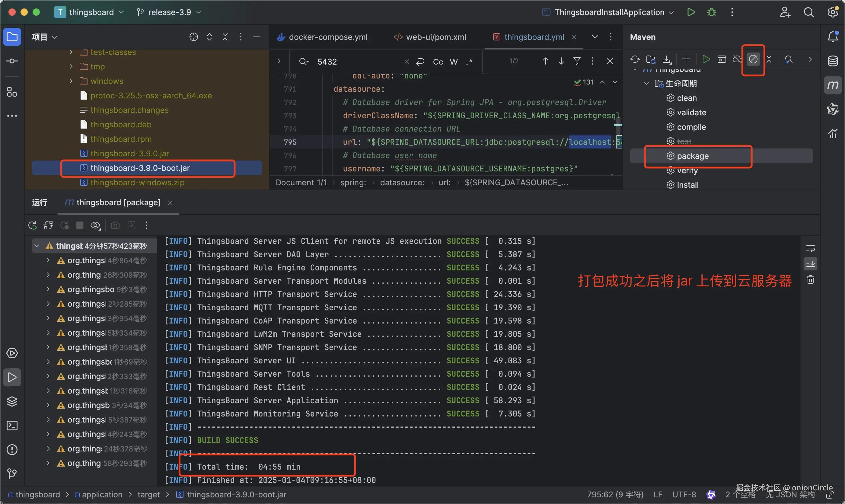
Task: Run Maven build with the green play icon
Action: tap(706, 59)
